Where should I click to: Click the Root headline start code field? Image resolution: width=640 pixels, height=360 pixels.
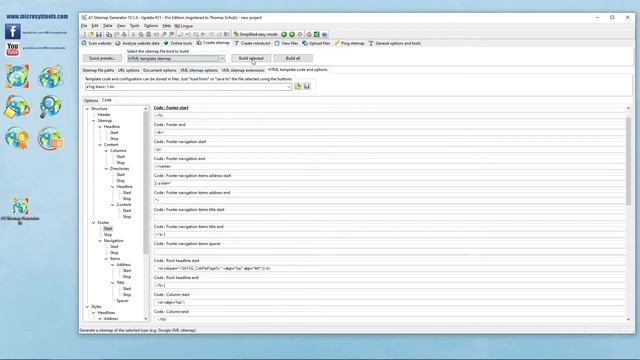(389, 269)
